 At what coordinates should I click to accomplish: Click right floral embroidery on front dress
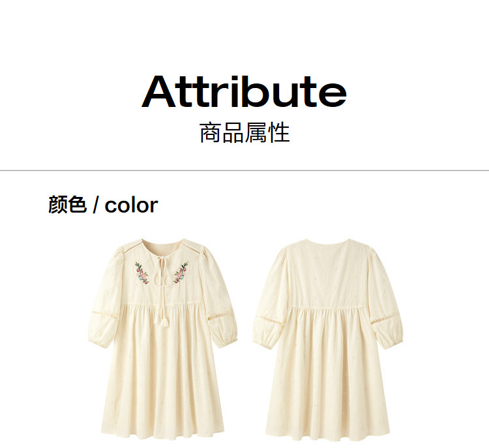click(x=181, y=273)
